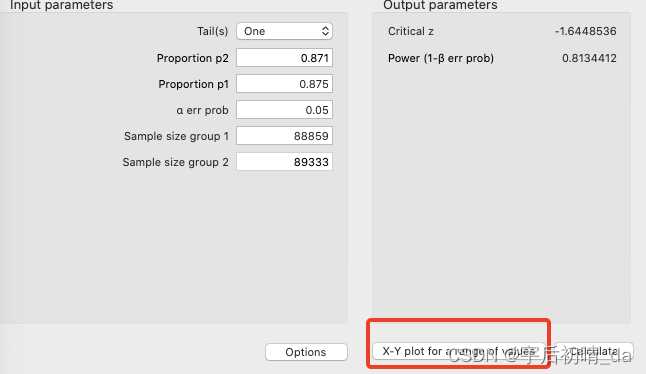Click the up-down chevrons on the Tail(s) selector
The width and height of the screenshot is (646, 374).
coord(325,31)
